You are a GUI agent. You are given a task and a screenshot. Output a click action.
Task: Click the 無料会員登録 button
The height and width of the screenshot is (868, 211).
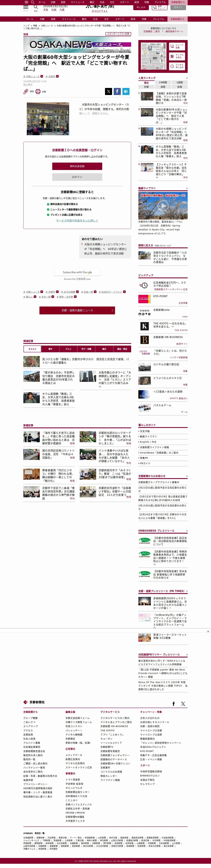(77, 166)
